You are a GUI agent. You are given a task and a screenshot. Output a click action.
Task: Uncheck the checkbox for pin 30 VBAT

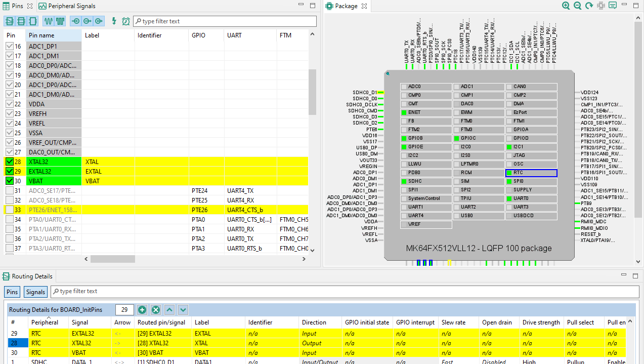point(9,181)
